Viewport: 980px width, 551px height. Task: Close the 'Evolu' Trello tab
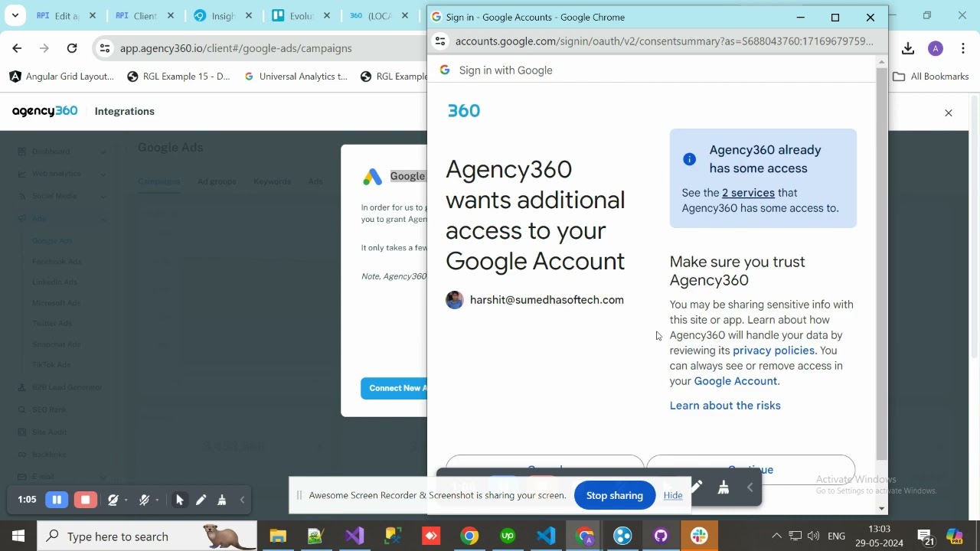327,16
